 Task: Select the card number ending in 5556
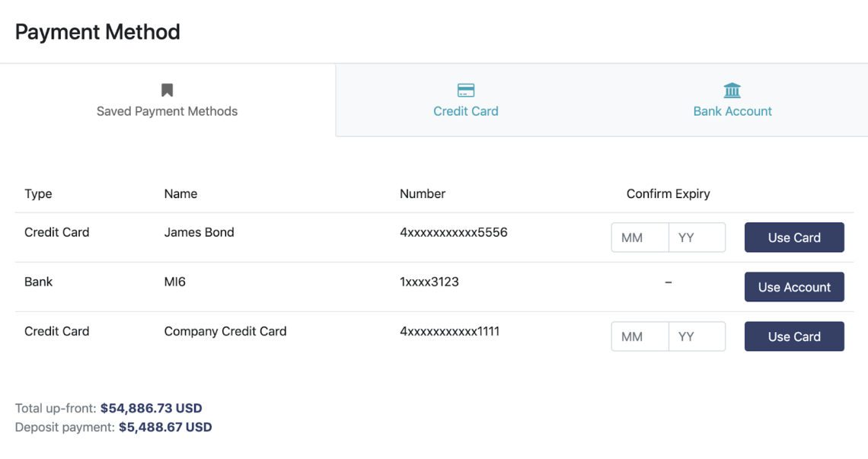tap(453, 232)
